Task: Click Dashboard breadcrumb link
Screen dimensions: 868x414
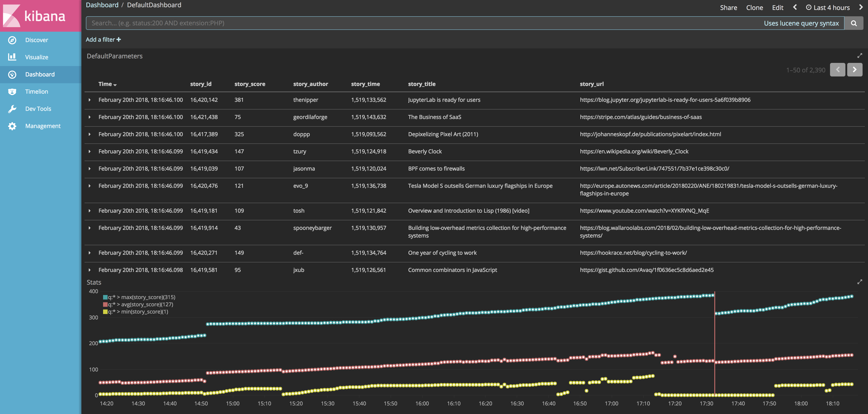Action: [x=102, y=5]
